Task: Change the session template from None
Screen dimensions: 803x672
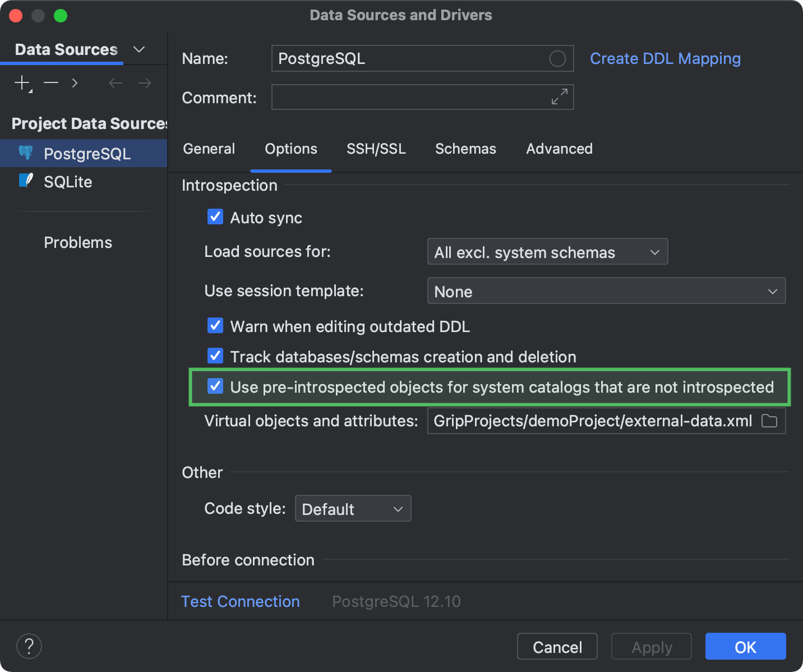Action: (606, 291)
